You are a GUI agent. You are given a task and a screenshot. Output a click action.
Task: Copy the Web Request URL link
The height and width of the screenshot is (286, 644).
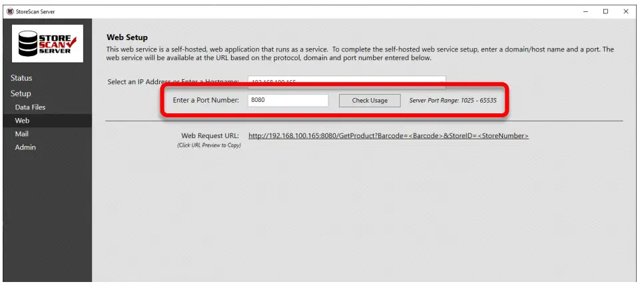click(388, 136)
